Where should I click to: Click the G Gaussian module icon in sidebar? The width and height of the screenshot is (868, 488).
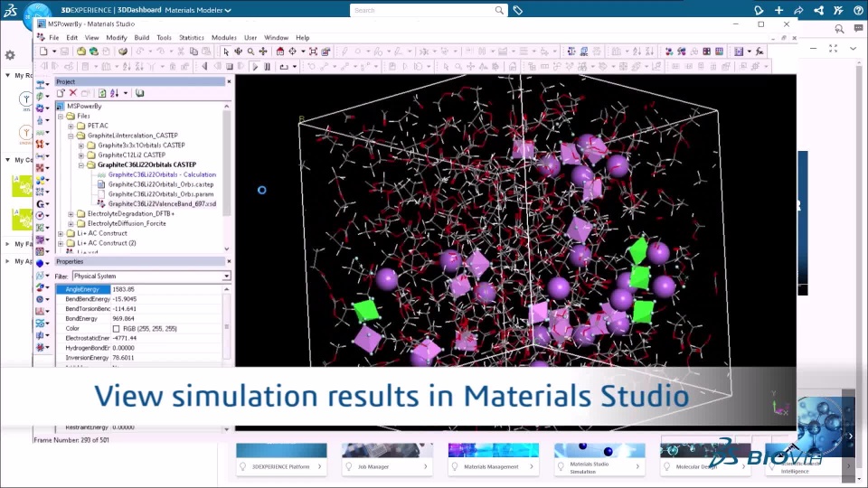pos(40,203)
